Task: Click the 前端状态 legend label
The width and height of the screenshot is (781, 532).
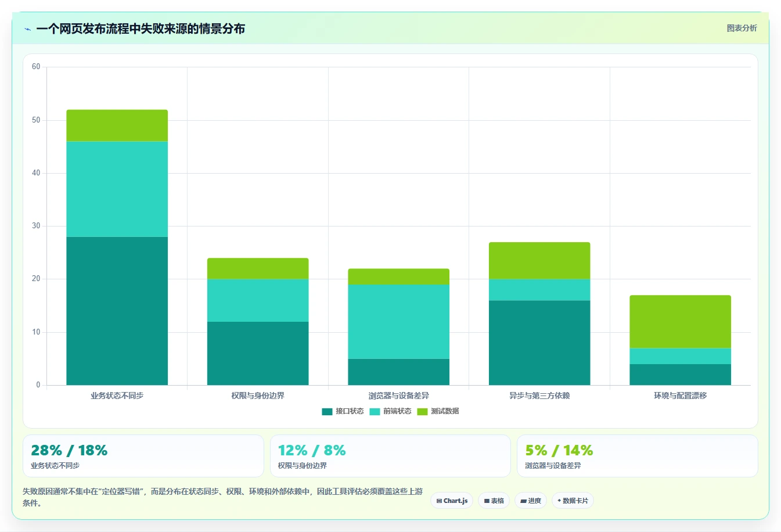Action: pos(397,411)
